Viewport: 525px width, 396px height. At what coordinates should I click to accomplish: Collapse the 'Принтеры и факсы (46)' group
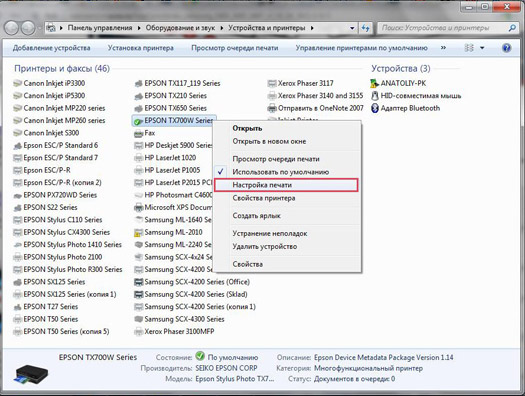pyautogui.click(x=62, y=69)
